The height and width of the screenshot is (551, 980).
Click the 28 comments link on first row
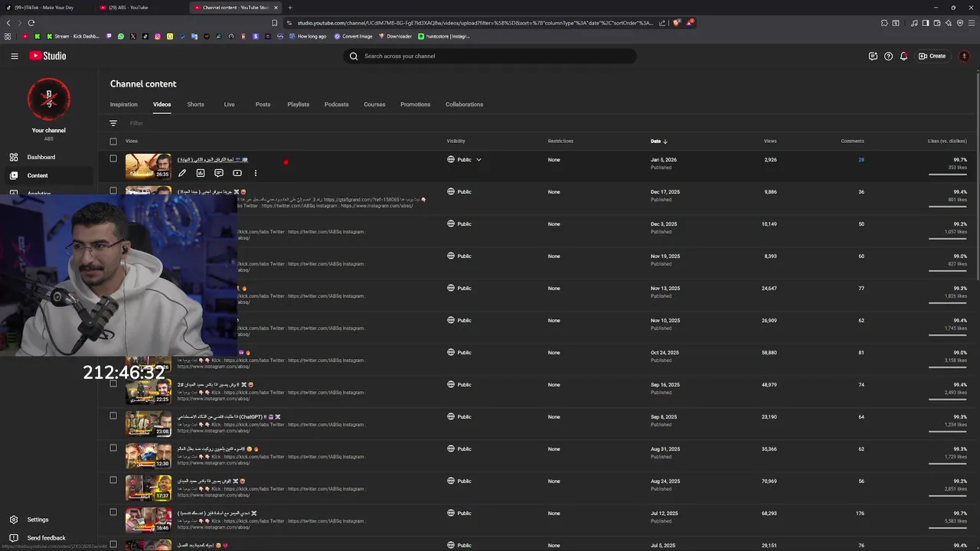pyautogui.click(x=861, y=160)
